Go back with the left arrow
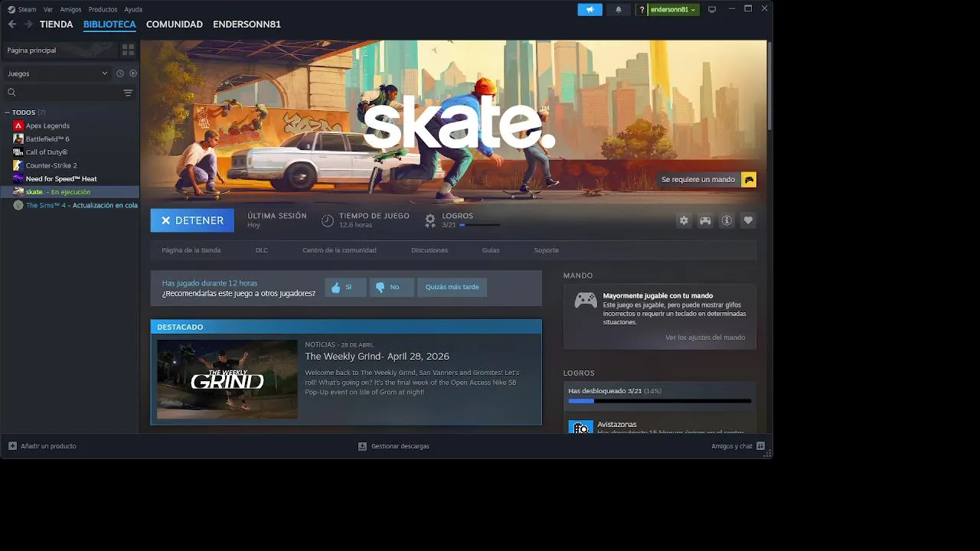Screen dimensions: 980x551 (x=11, y=24)
